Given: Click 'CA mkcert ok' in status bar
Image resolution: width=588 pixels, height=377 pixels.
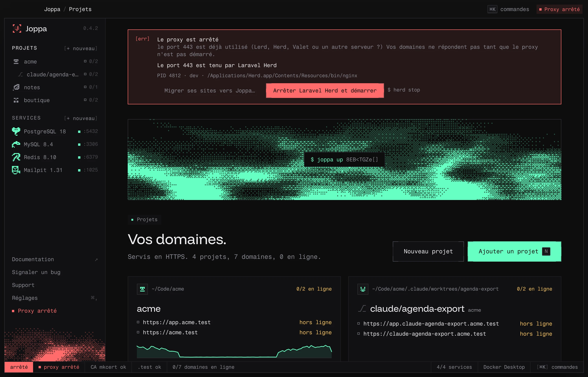Looking at the screenshot, I should [x=108, y=367].
